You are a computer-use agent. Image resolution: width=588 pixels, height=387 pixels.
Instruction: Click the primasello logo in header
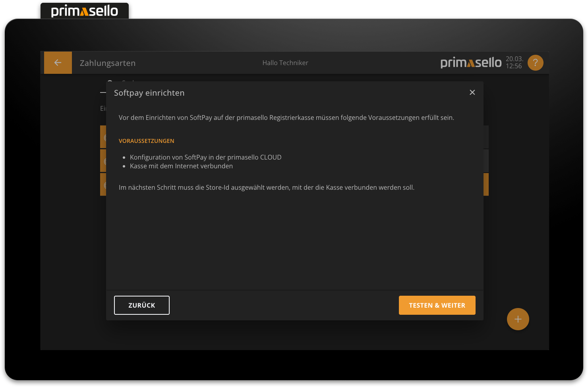click(471, 63)
